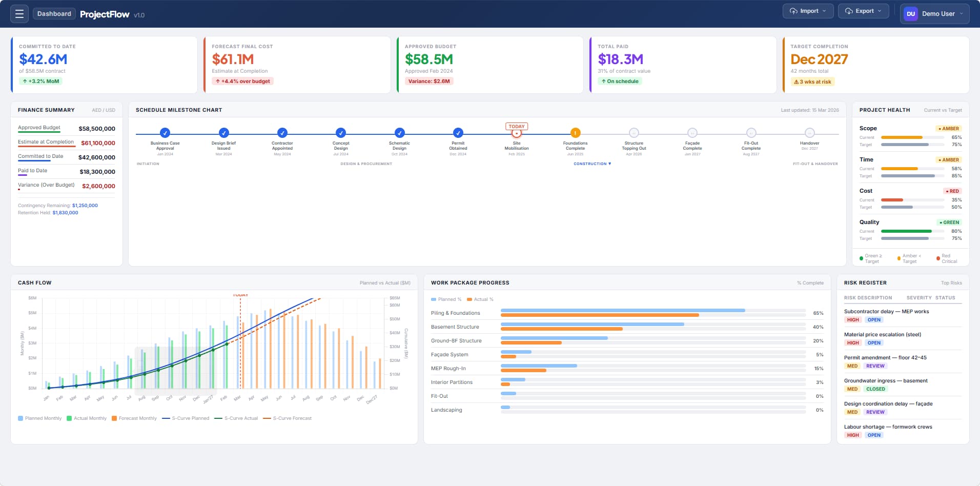Click the Retention Held $1,830,000 link
Viewport: 980px width, 486px height.
click(x=65, y=213)
